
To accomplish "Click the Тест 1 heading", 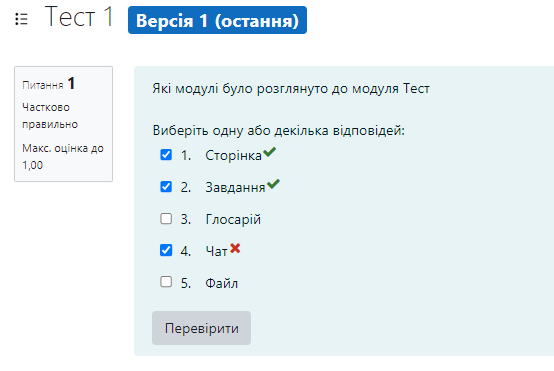I will 79,17.
